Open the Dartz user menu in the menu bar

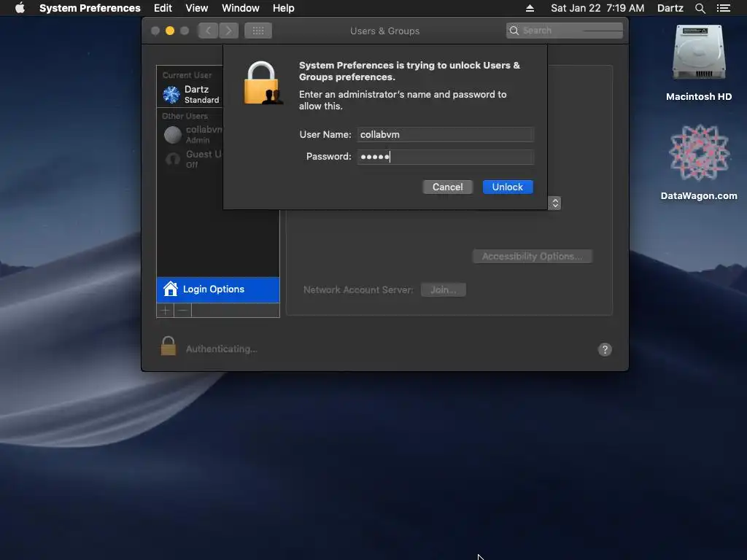670,8
